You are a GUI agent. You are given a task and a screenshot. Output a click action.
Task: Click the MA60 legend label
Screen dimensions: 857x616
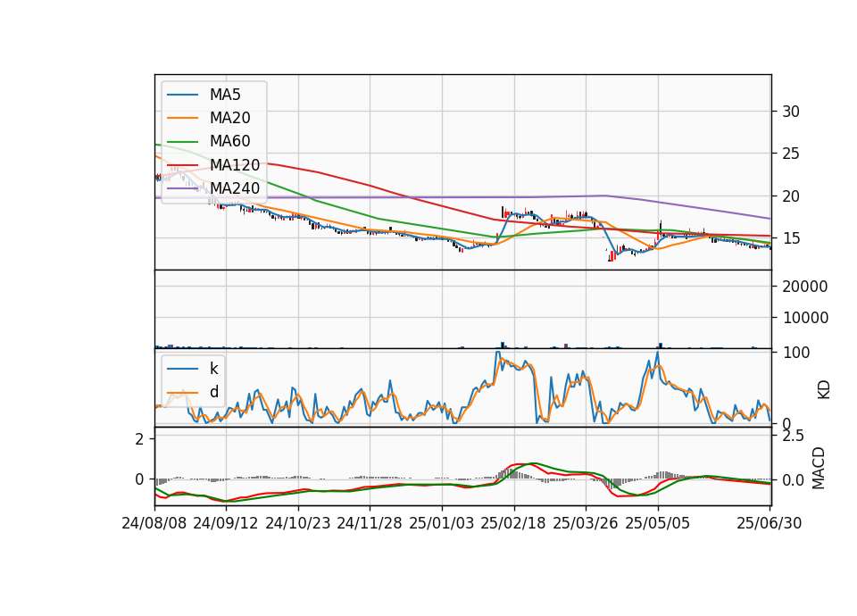(229, 141)
